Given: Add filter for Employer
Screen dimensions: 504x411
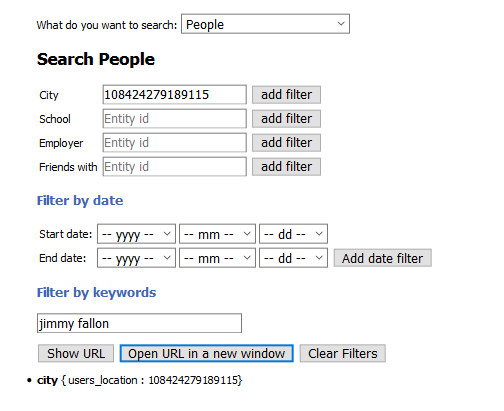Looking at the screenshot, I should click(x=286, y=143).
